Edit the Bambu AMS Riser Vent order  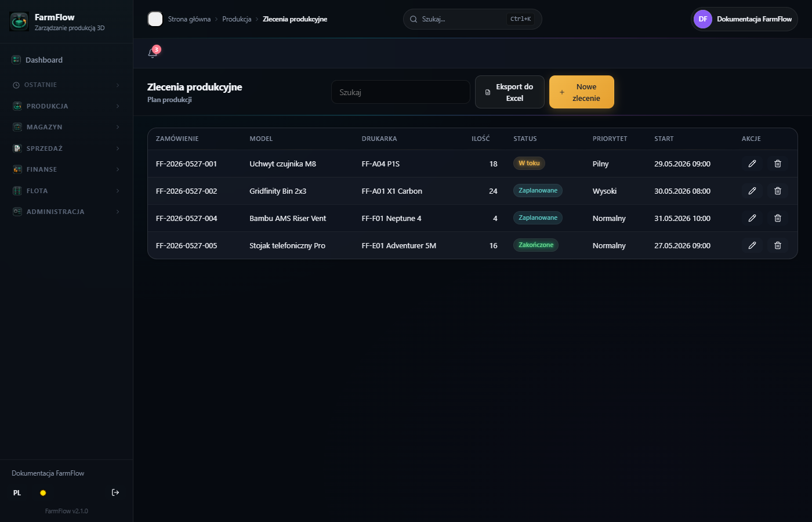(x=752, y=218)
